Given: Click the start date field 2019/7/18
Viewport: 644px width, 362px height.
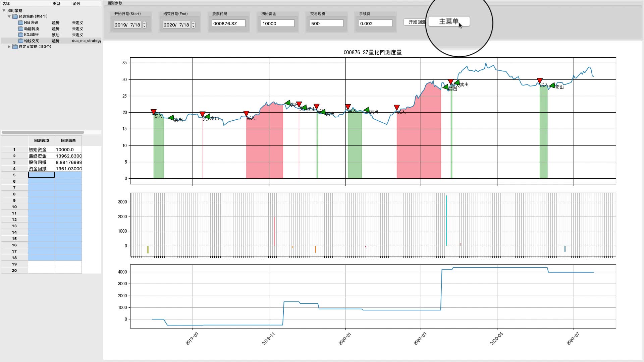Looking at the screenshot, I should (x=128, y=25).
